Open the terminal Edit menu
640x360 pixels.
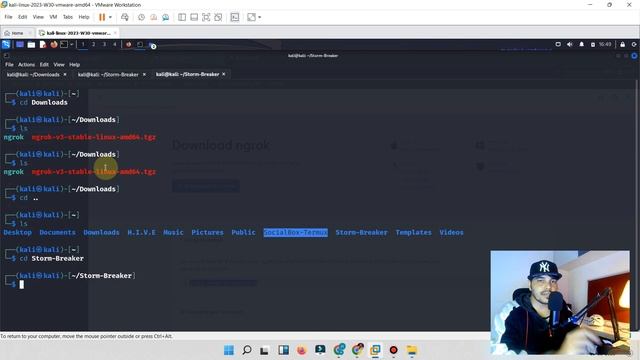tap(44, 64)
